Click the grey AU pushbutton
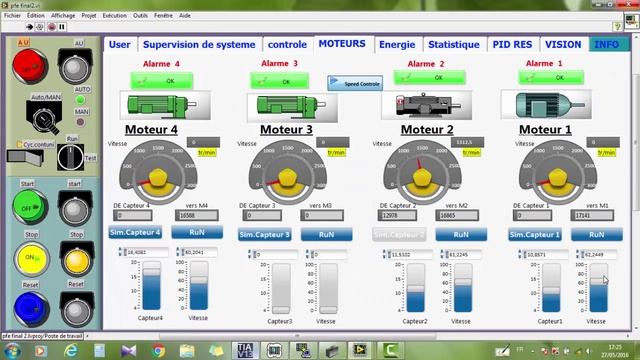 (x=75, y=67)
